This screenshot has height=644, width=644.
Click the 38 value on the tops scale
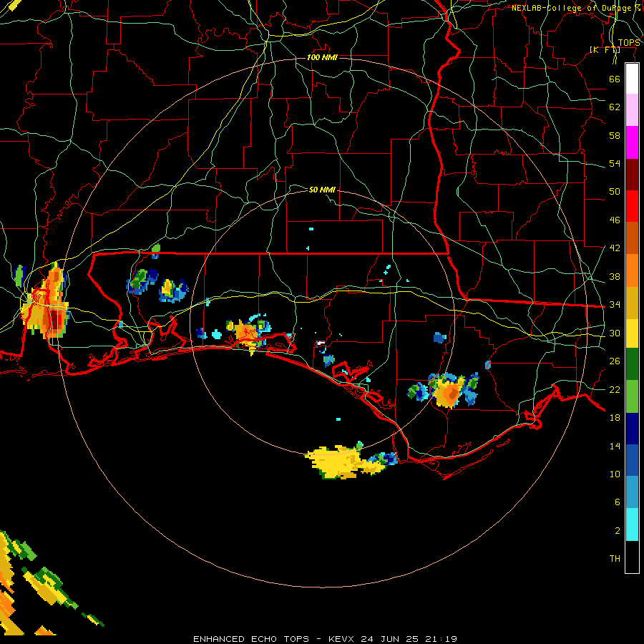coord(615,276)
